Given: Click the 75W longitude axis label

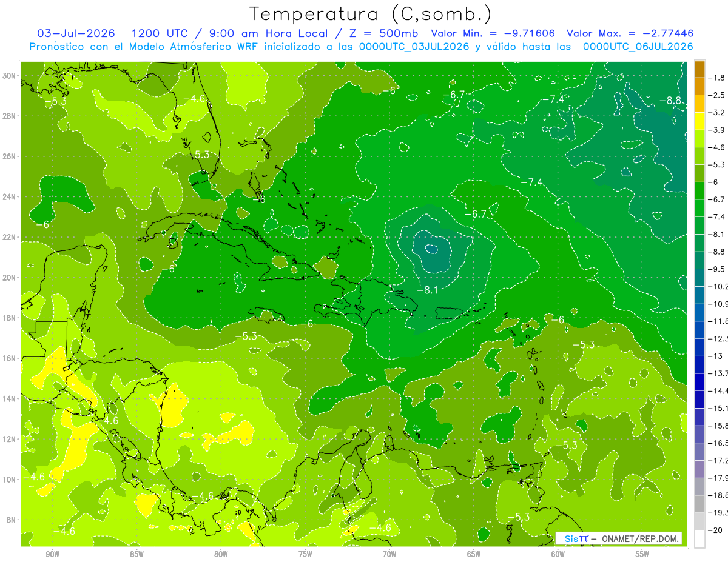Looking at the screenshot, I should click(305, 554).
